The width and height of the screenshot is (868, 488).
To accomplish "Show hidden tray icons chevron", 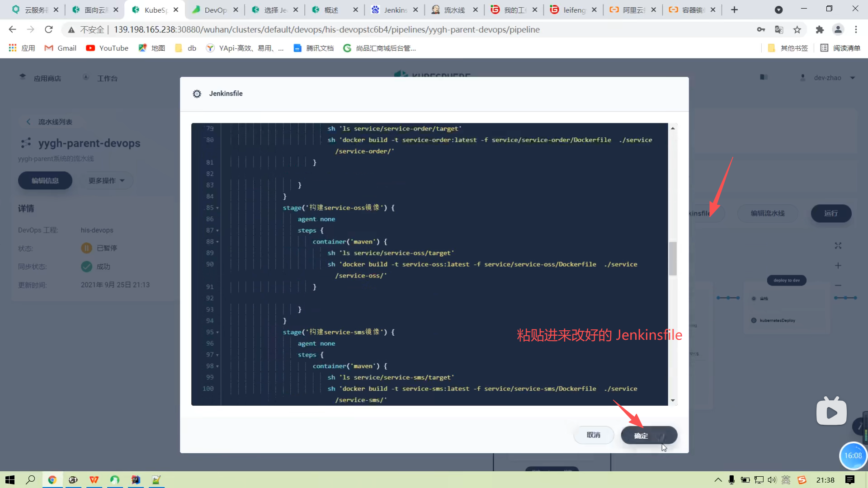I will [718, 480].
